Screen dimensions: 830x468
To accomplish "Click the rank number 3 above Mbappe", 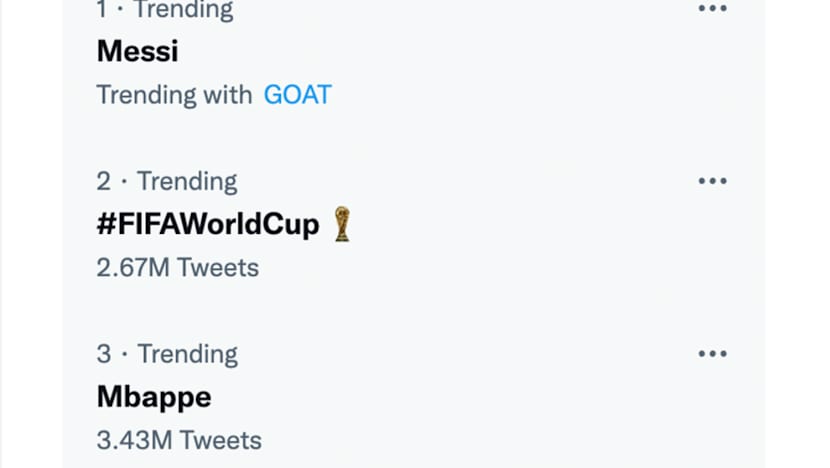I will [104, 354].
